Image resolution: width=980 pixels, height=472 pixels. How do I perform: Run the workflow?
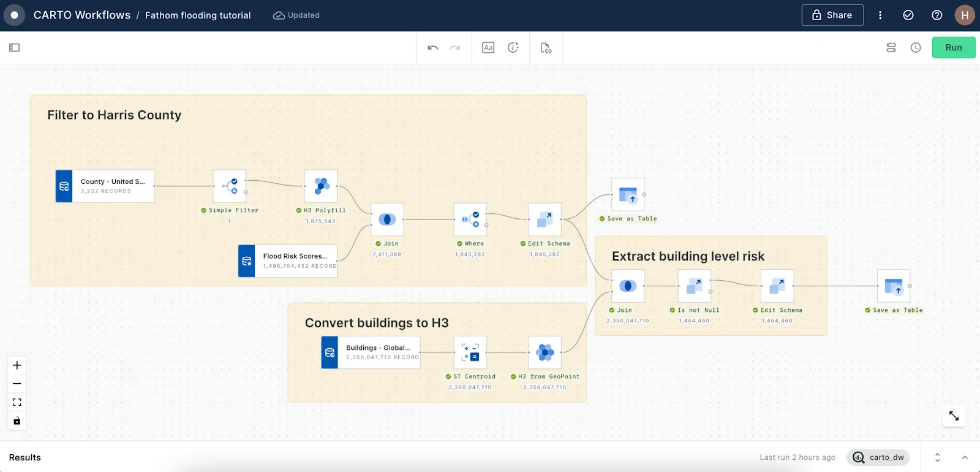[x=954, y=48]
